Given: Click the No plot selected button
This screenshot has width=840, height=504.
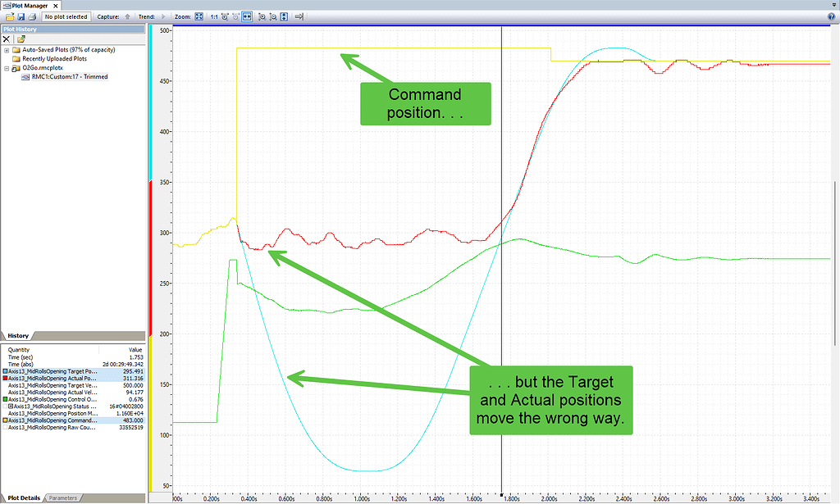Looking at the screenshot, I should pos(66,16).
